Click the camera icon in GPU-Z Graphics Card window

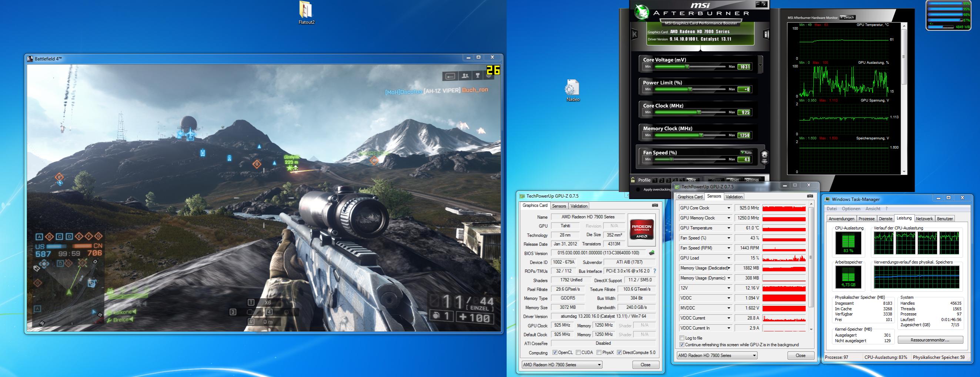pos(655,205)
